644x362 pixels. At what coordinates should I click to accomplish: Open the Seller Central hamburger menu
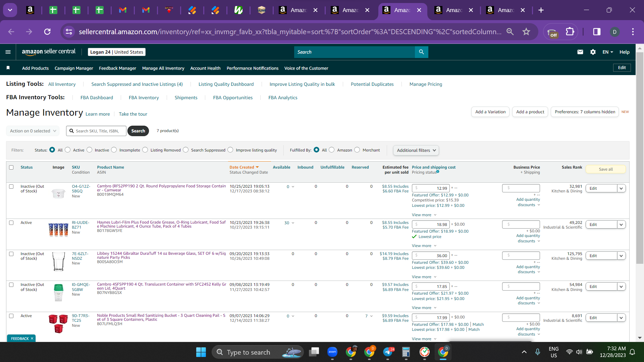click(x=8, y=52)
